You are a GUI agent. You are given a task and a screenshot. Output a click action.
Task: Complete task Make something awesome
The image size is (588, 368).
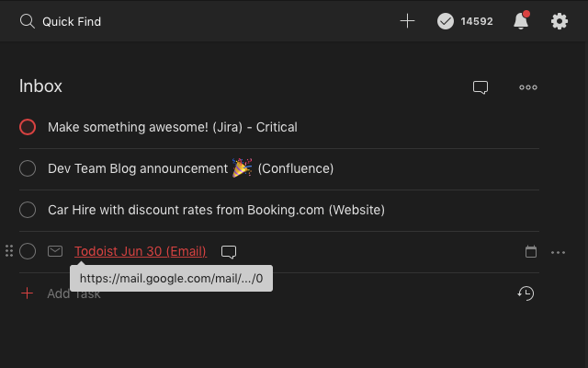(28, 127)
